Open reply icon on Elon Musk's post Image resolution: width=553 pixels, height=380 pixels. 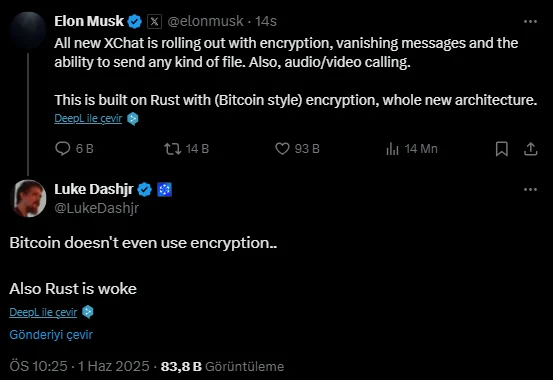(63, 149)
